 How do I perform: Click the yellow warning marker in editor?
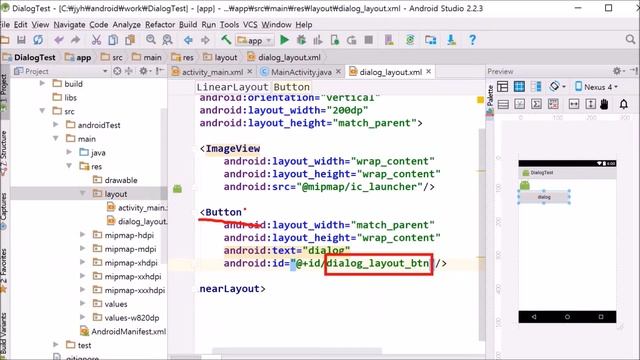[x=480, y=99]
